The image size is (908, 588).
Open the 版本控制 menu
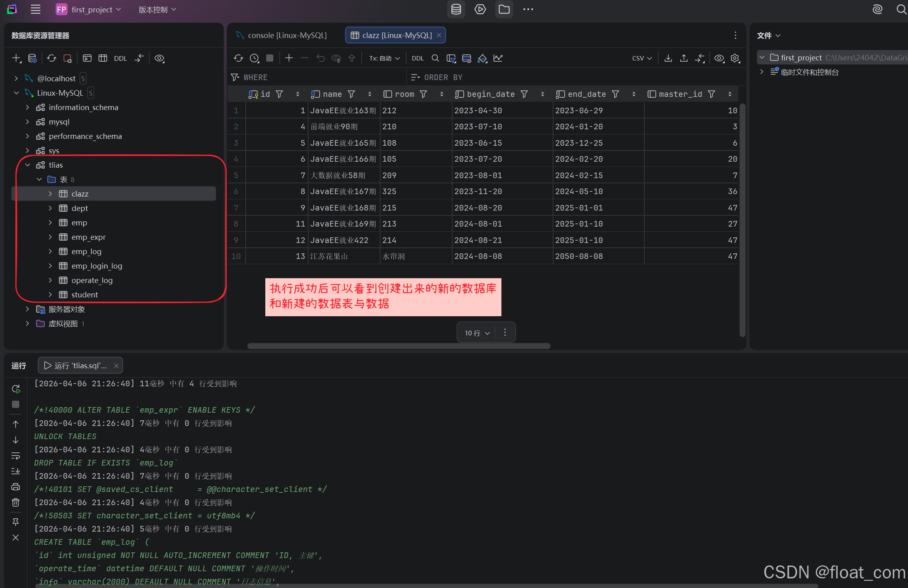click(157, 10)
